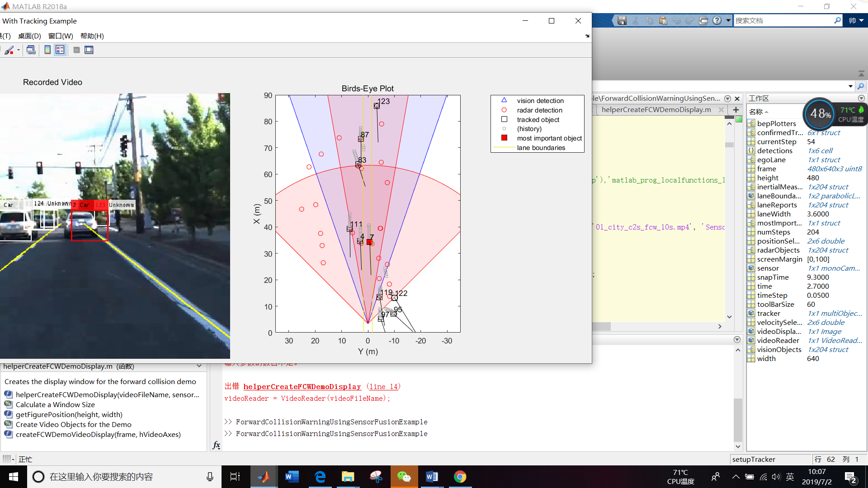Click the Insert Colorbar color swatch icon
The height and width of the screenshot is (488, 868).
tap(47, 50)
